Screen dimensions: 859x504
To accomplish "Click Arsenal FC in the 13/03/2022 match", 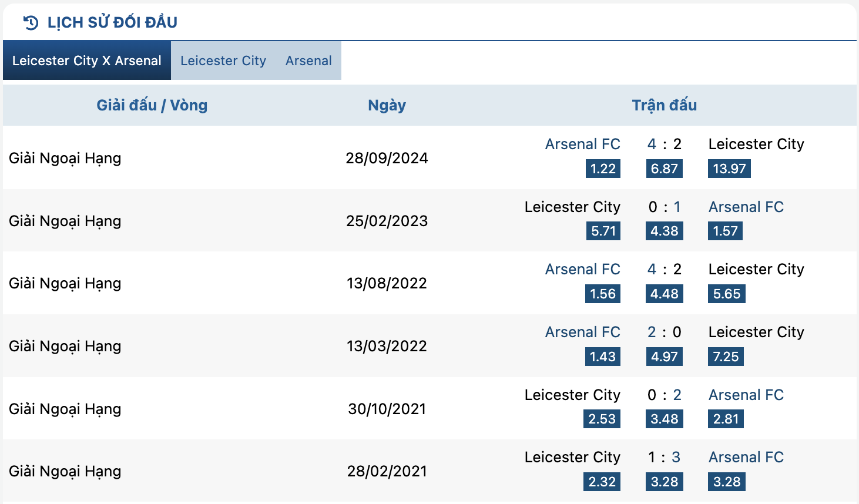I will pos(582,332).
